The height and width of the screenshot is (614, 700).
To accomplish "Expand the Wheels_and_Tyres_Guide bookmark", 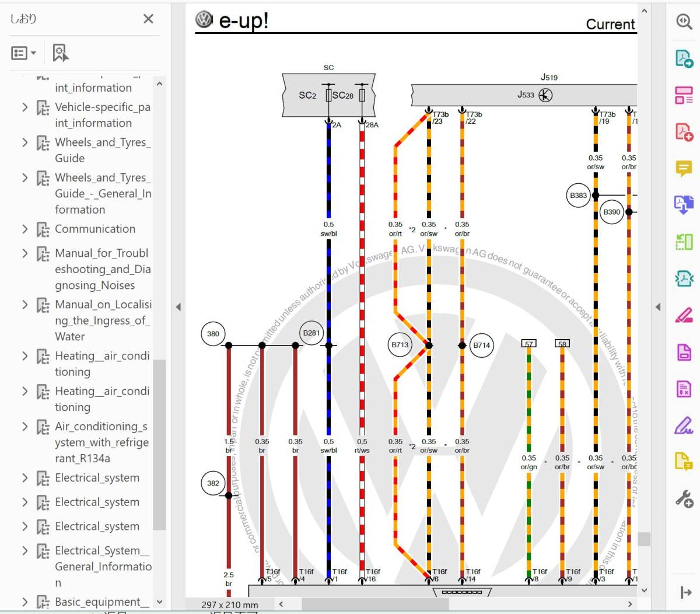I will pyautogui.click(x=24, y=142).
